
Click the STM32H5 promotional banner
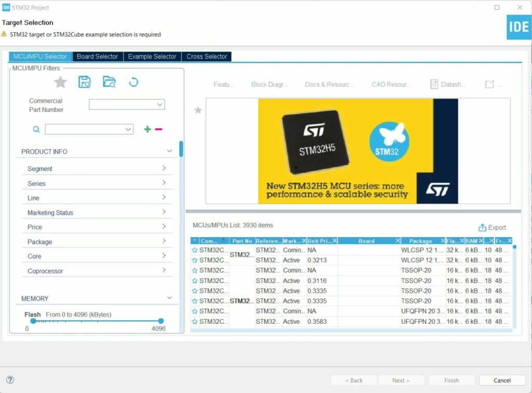pos(358,151)
